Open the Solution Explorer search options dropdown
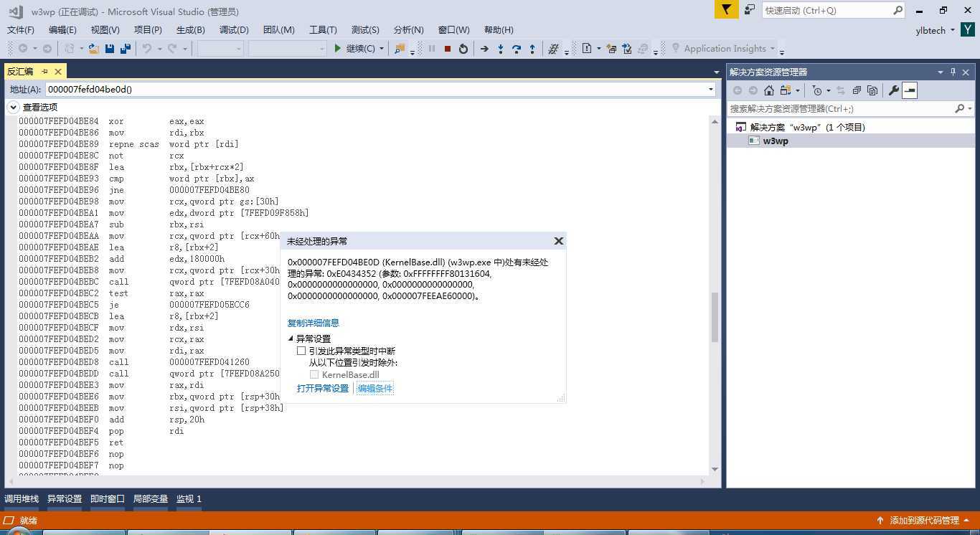 click(970, 108)
